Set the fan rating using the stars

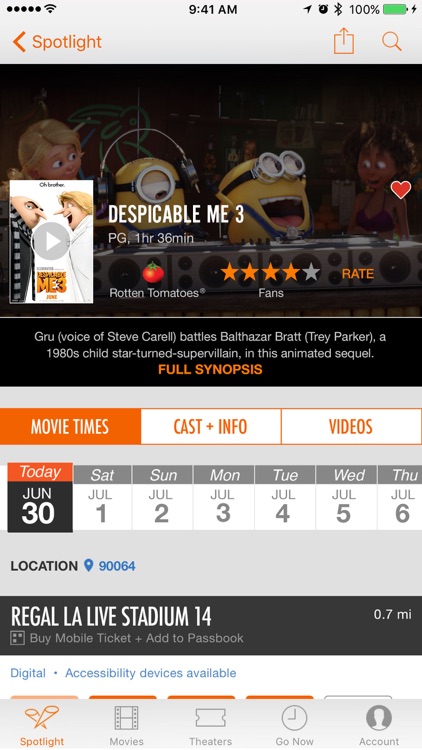pos(270,273)
